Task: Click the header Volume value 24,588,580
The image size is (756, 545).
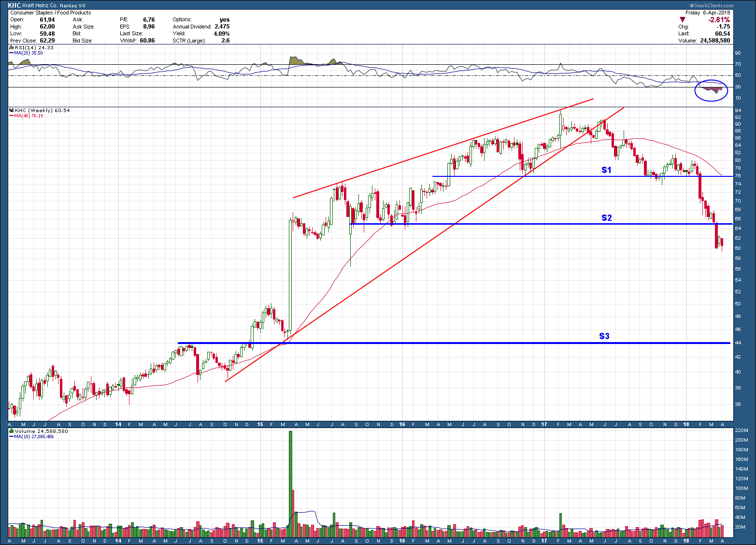Action: [715, 41]
